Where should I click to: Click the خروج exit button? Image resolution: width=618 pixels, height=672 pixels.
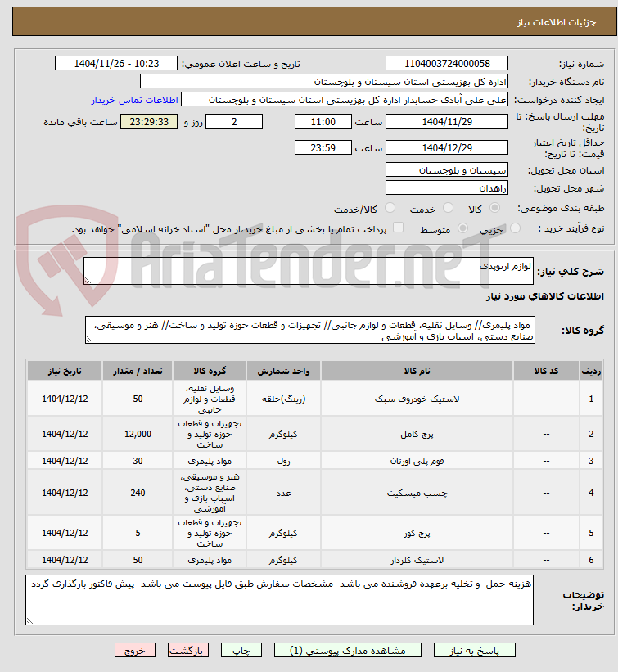[134, 651]
